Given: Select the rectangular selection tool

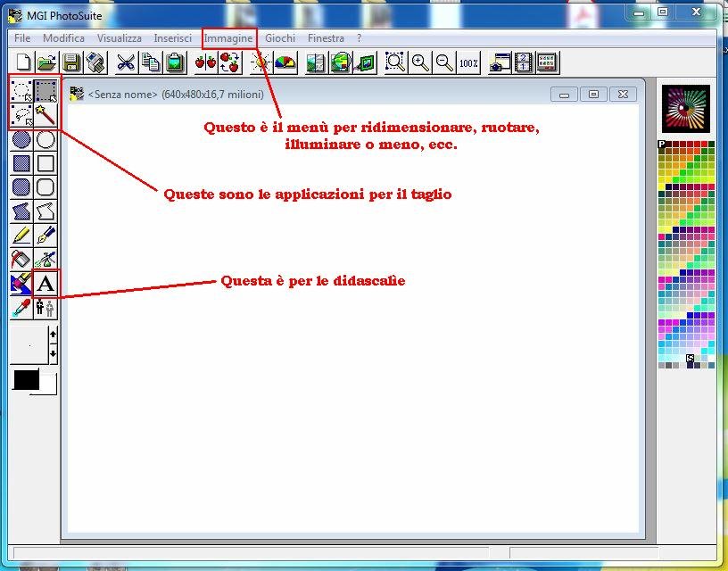Looking at the screenshot, I should click(x=45, y=91).
